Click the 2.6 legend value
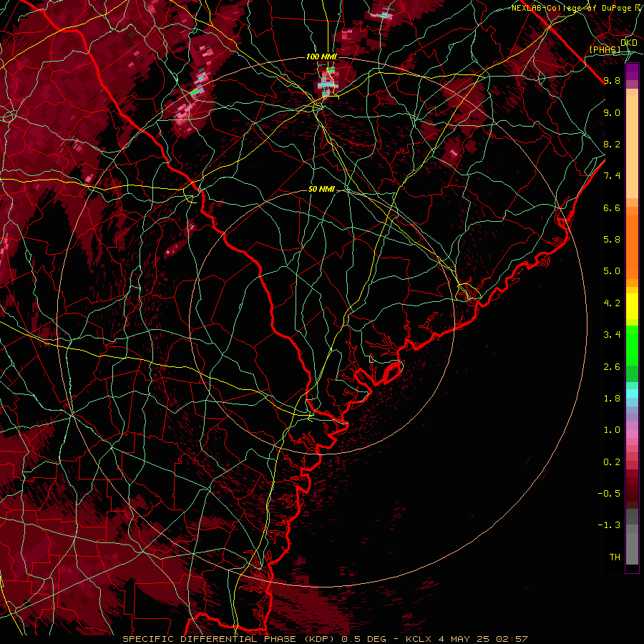The image size is (644, 644). point(612,367)
